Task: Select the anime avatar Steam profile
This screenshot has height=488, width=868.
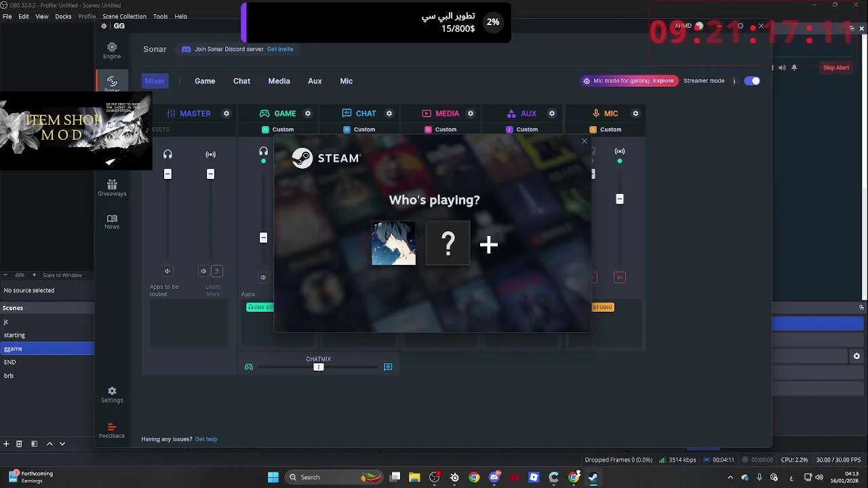Action: pos(394,243)
